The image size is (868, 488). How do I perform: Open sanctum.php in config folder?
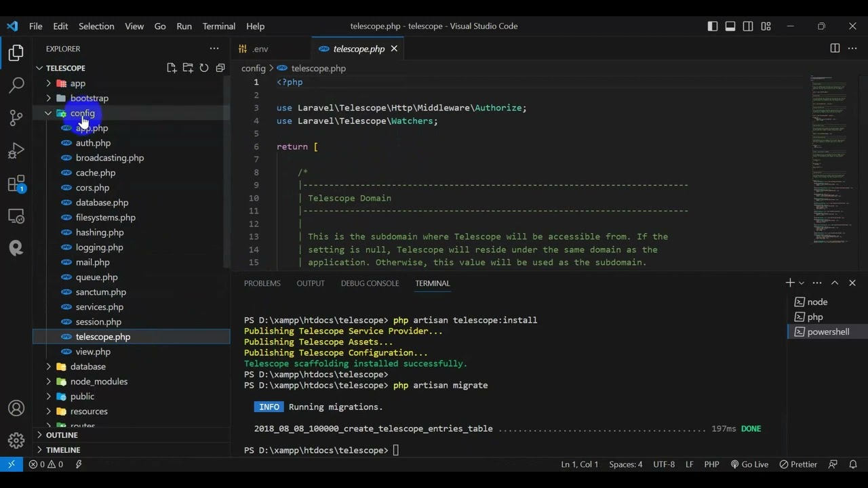point(101,292)
